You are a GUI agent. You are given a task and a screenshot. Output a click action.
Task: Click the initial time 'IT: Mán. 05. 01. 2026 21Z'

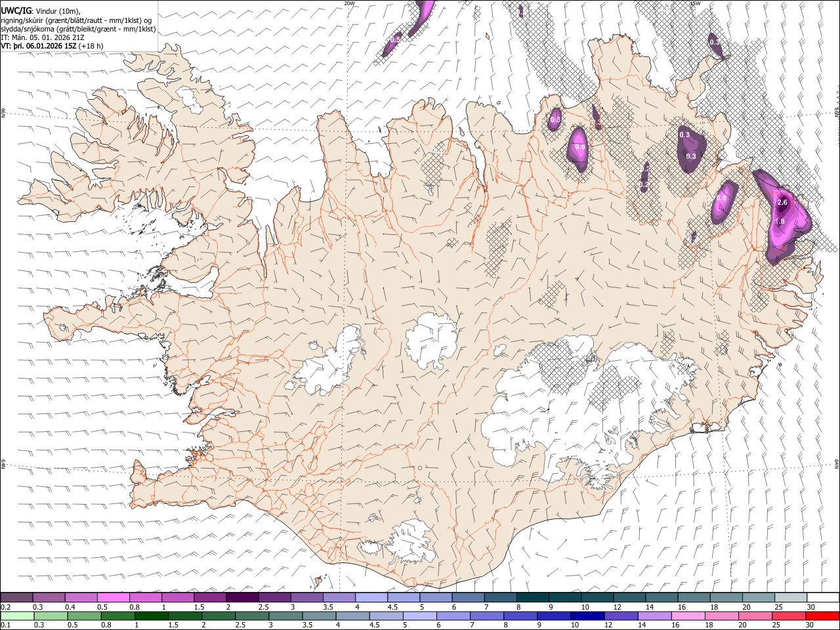tap(42, 37)
